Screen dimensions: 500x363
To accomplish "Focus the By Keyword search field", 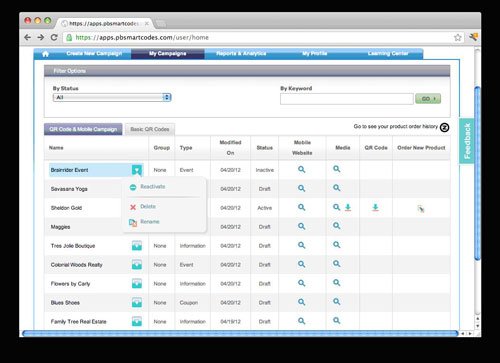I will (x=347, y=99).
